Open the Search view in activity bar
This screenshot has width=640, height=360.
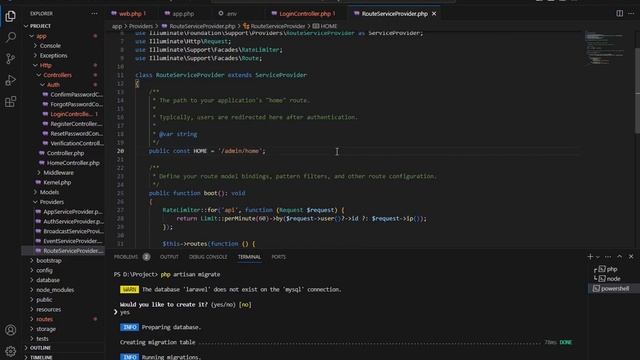point(11,38)
